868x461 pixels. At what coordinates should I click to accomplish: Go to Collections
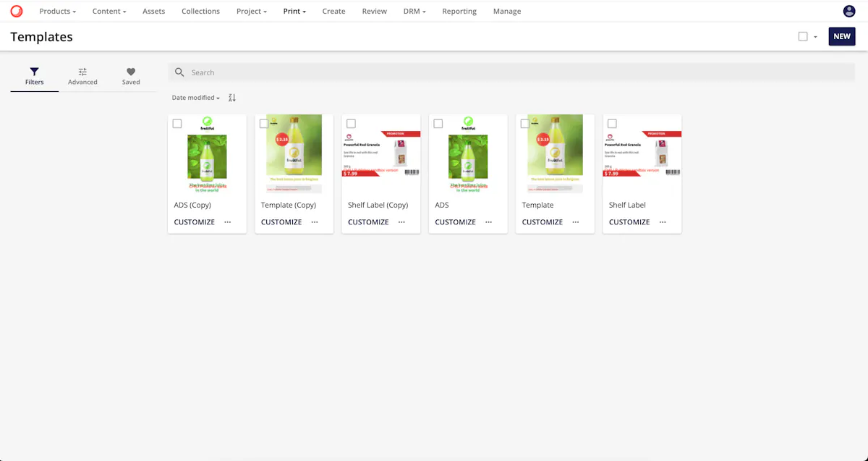[x=200, y=12]
